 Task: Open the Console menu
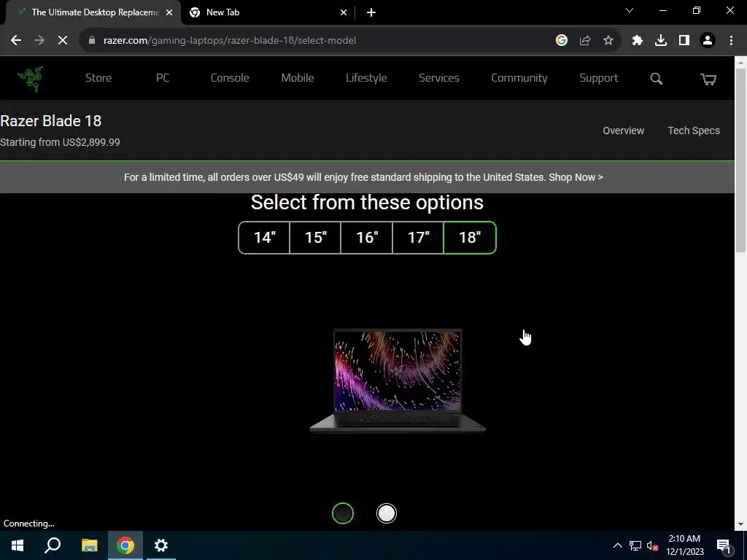pyautogui.click(x=230, y=78)
